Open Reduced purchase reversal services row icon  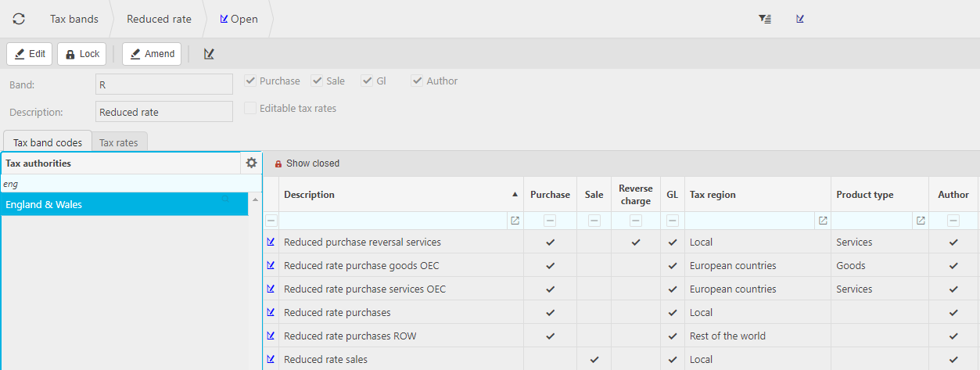(271, 242)
